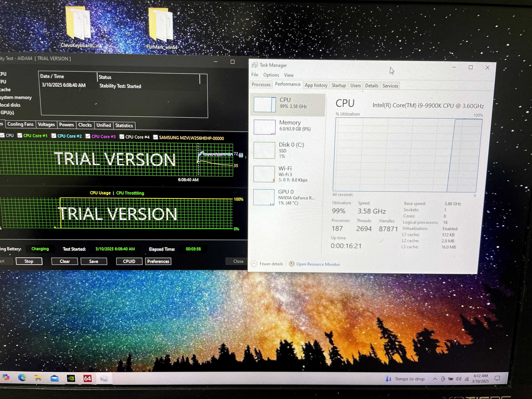
Task: Open the Copilot icon in taskbar
Action: click(x=6, y=378)
